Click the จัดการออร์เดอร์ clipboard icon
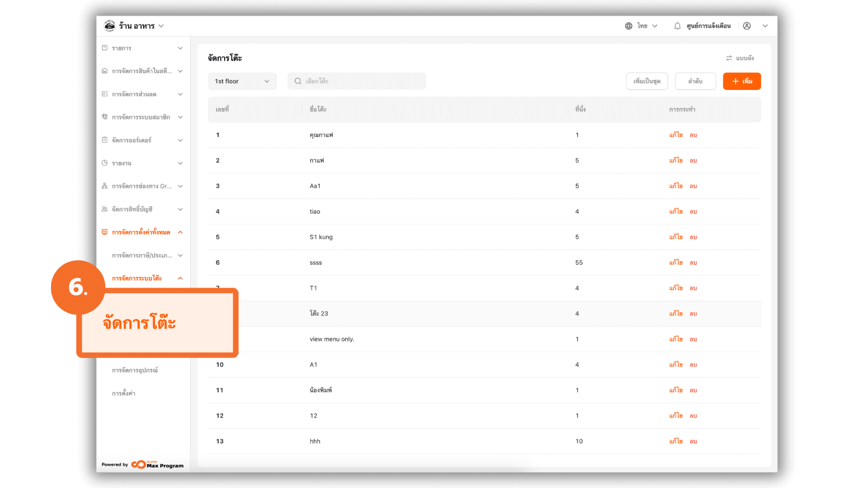 point(104,140)
